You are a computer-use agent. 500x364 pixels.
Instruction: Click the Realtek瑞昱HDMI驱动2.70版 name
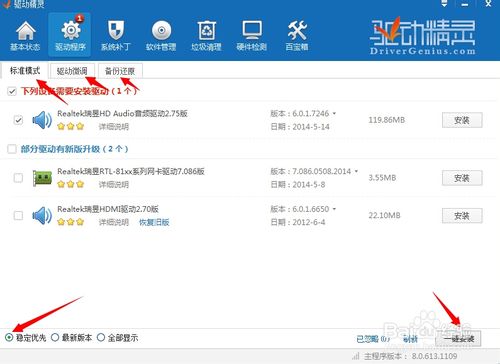(x=108, y=209)
